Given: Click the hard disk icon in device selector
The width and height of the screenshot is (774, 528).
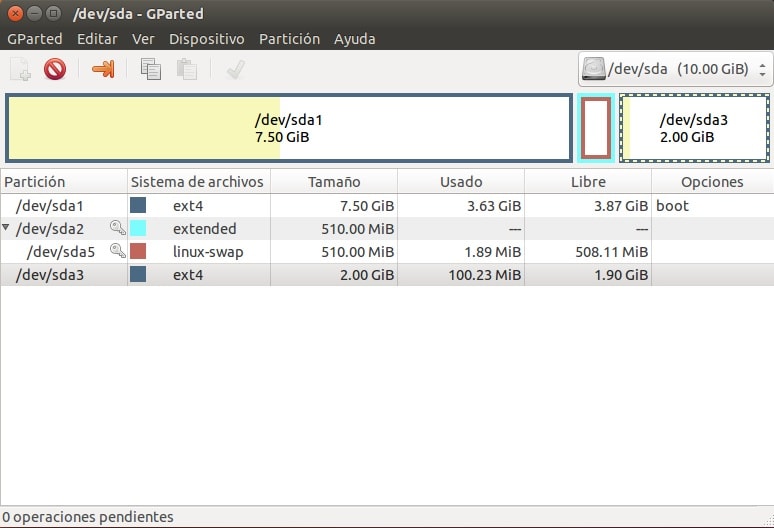Looking at the screenshot, I should (x=594, y=69).
